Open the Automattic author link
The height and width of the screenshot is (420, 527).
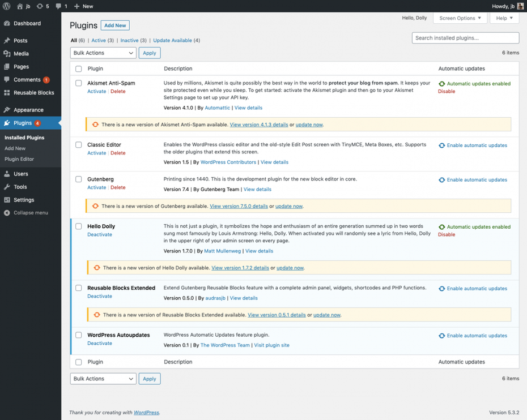click(x=218, y=108)
